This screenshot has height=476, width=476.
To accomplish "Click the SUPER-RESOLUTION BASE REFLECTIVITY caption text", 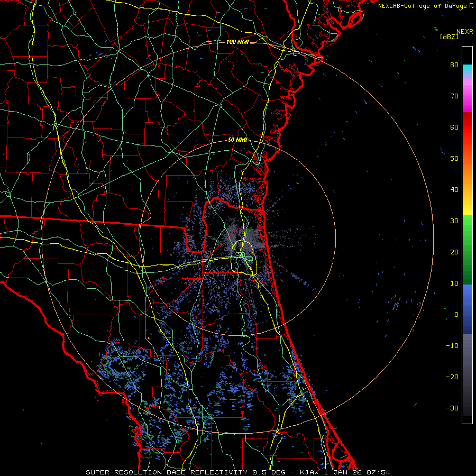I will pyautogui.click(x=167, y=472).
